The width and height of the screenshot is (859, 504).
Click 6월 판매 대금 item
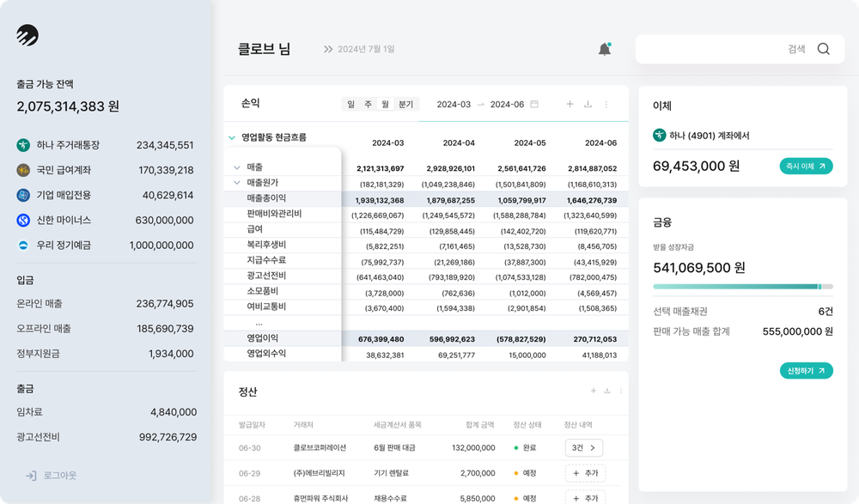pos(394,447)
